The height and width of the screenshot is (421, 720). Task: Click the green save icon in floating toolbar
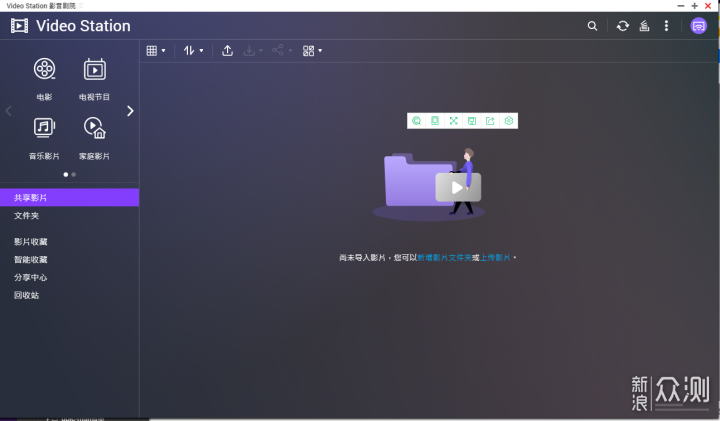pyautogui.click(x=472, y=121)
